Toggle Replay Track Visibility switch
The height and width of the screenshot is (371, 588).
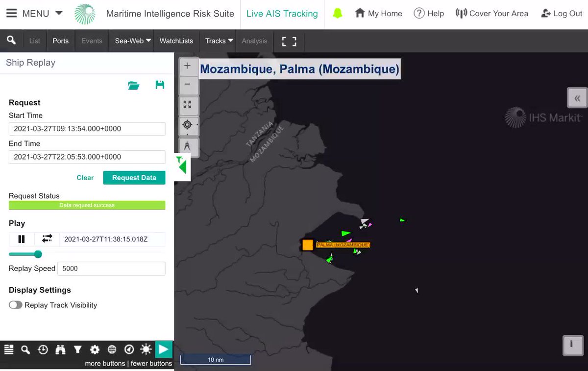pyautogui.click(x=16, y=305)
